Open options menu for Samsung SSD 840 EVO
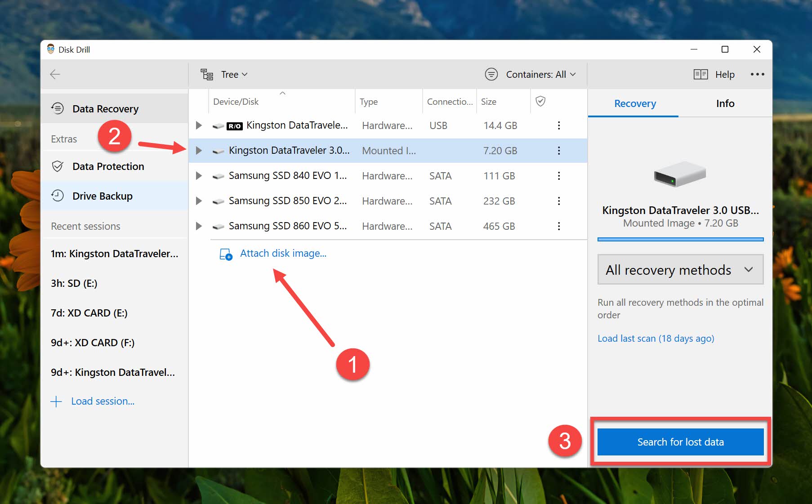 coord(559,176)
